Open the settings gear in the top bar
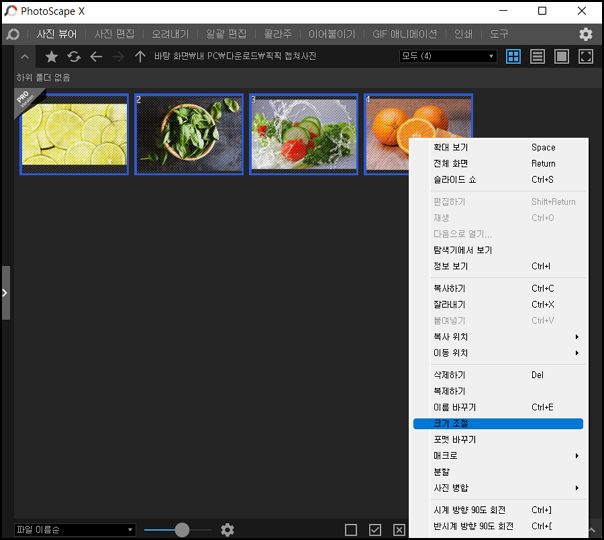Image resolution: width=604 pixels, height=540 pixels. pos(586,34)
